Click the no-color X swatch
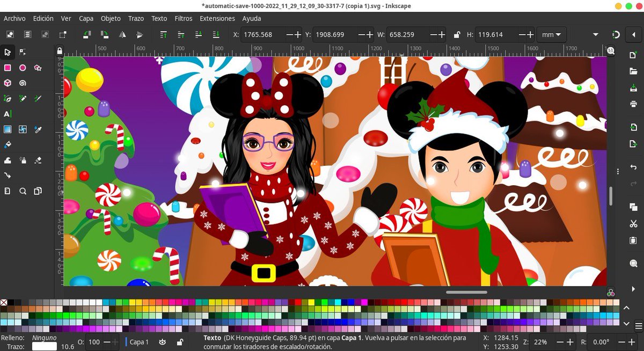 click(4, 303)
